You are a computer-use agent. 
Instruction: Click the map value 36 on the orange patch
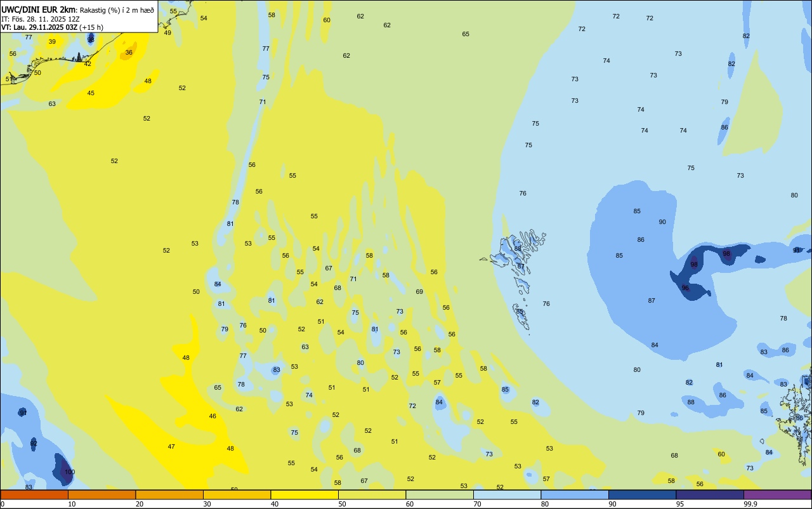[129, 53]
